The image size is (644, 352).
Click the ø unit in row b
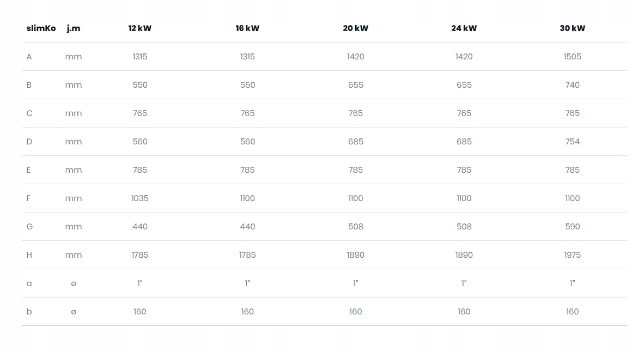[x=74, y=312]
